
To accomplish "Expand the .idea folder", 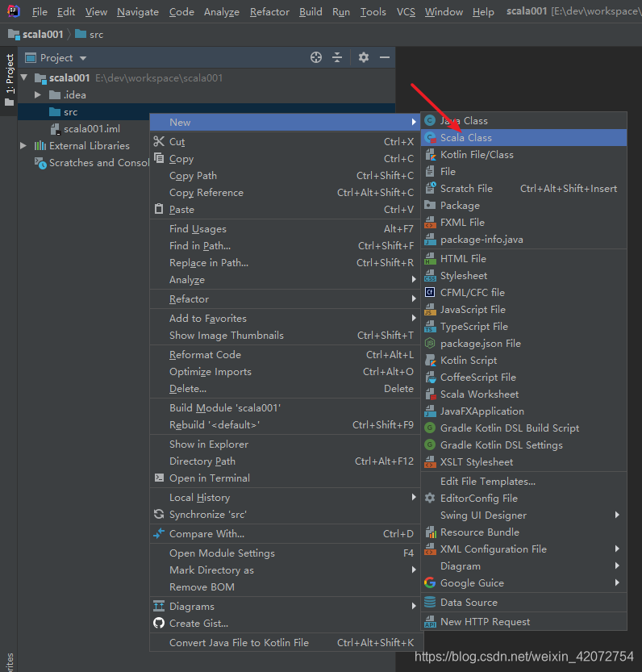I will point(38,94).
